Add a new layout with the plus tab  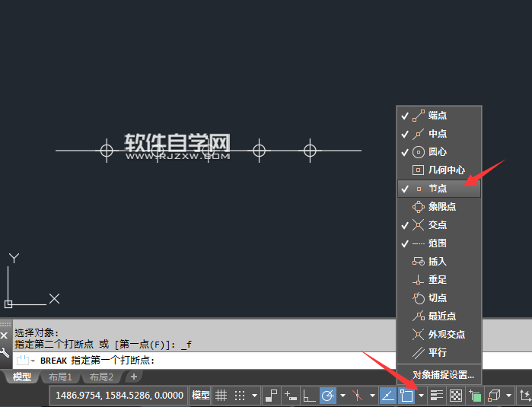[134, 377]
